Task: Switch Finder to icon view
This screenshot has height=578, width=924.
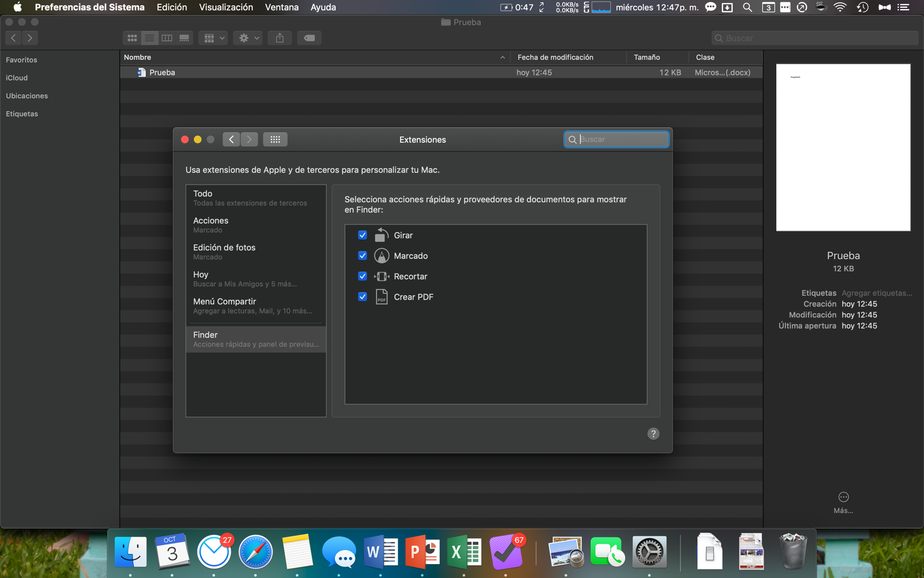Action: coord(132,38)
